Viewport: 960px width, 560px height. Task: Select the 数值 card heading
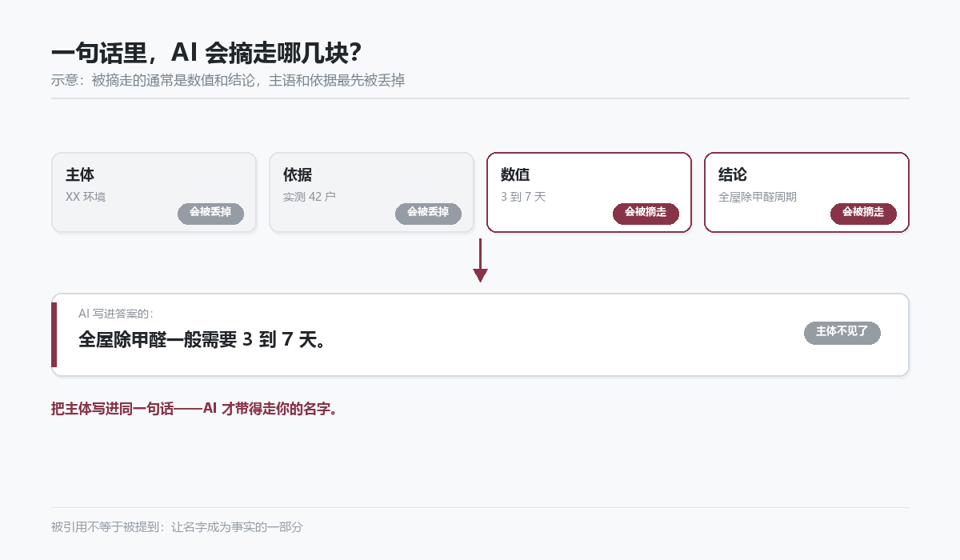[x=515, y=174]
